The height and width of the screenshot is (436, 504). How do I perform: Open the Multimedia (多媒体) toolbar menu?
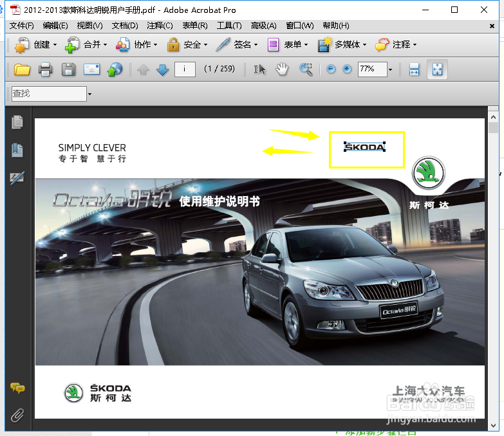click(342, 44)
